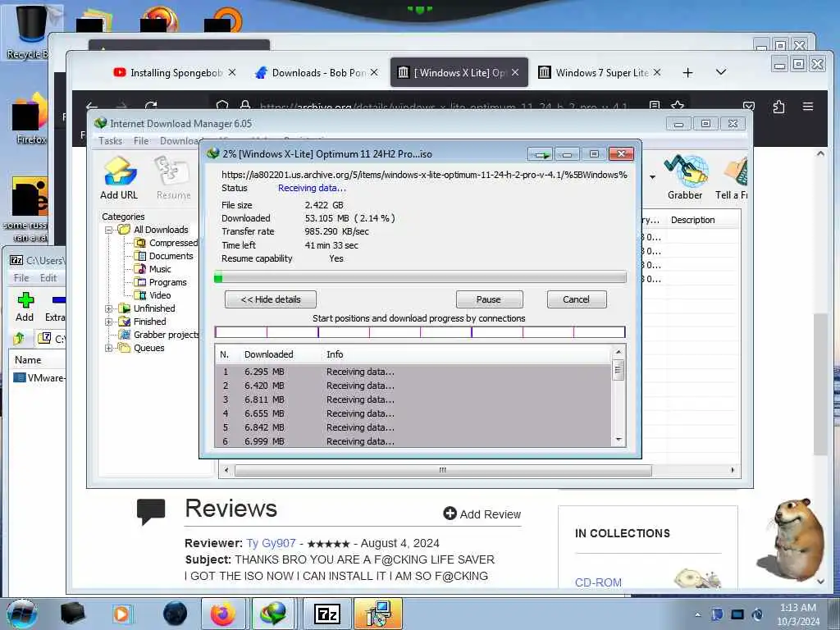Open Firefox extensions puzzle icon
The height and width of the screenshot is (630, 840).
click(x=778, y=107)
